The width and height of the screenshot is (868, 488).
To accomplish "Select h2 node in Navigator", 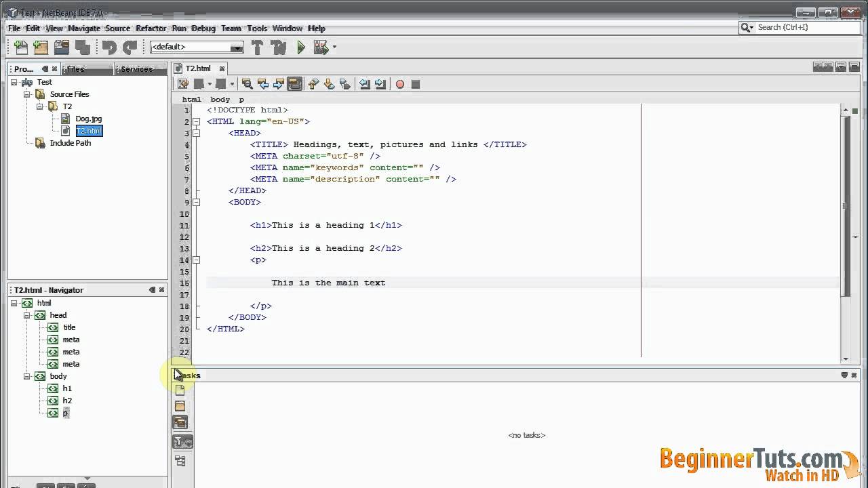I will tap(67, 401).
